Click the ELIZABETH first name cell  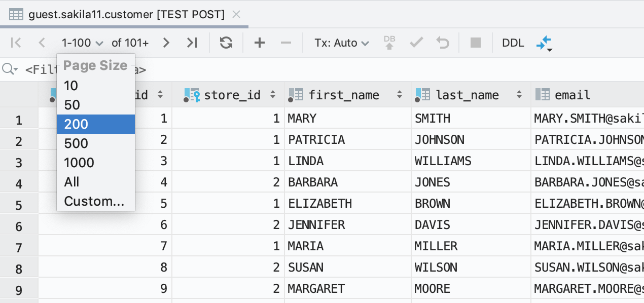tap(347, 204)
